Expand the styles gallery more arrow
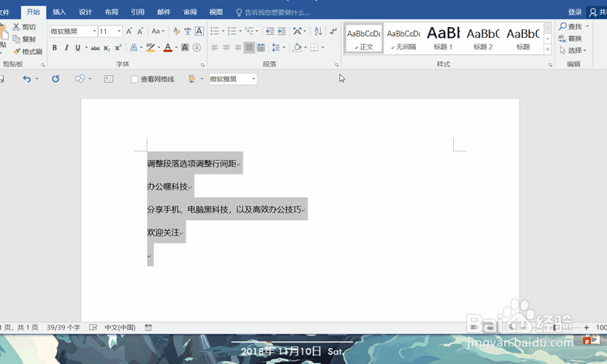Viewport: 607px width, 364px height. tap(547, 49)
